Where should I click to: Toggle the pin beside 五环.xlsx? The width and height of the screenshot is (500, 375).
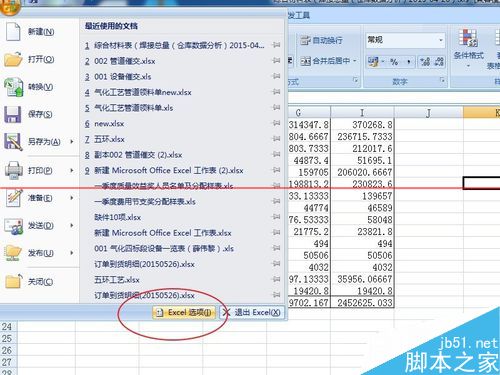(x=276, y=139)
